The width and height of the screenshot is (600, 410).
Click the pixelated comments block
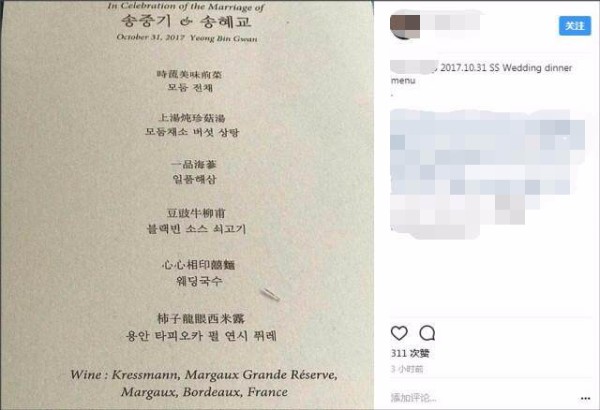488,173
